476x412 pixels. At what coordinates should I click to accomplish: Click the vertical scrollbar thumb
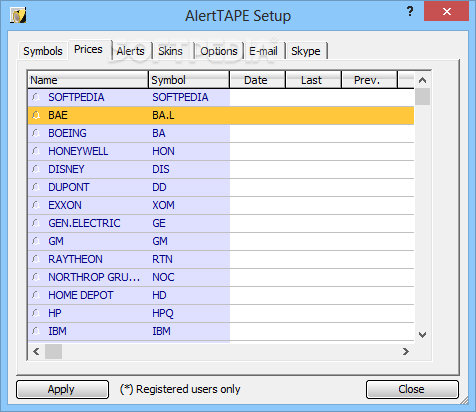pos(423,97)
